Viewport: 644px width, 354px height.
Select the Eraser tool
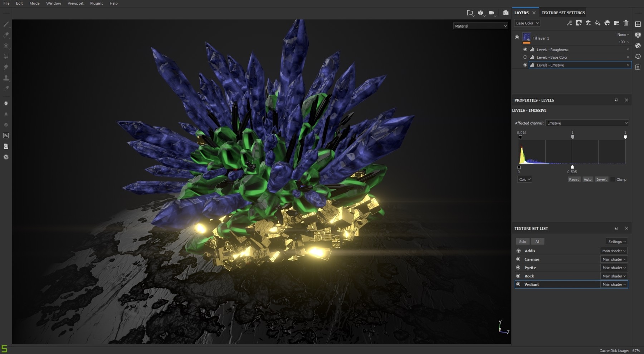[6, 35]
